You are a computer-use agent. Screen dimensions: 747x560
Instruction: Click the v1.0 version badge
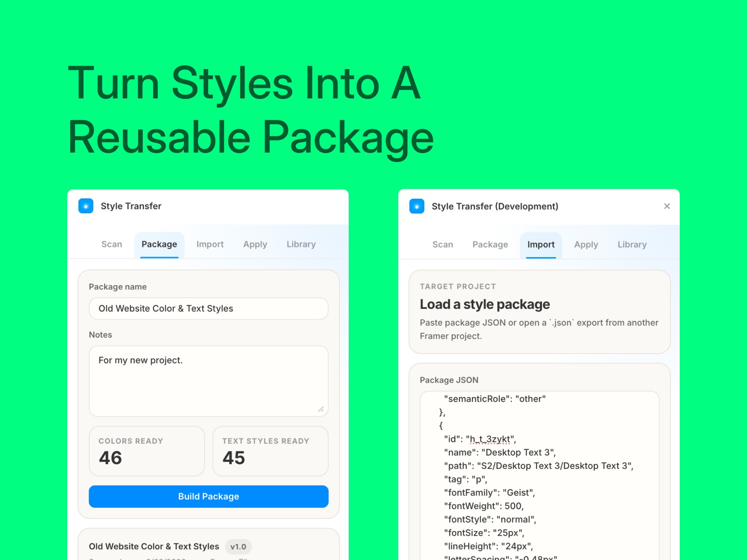239,546
